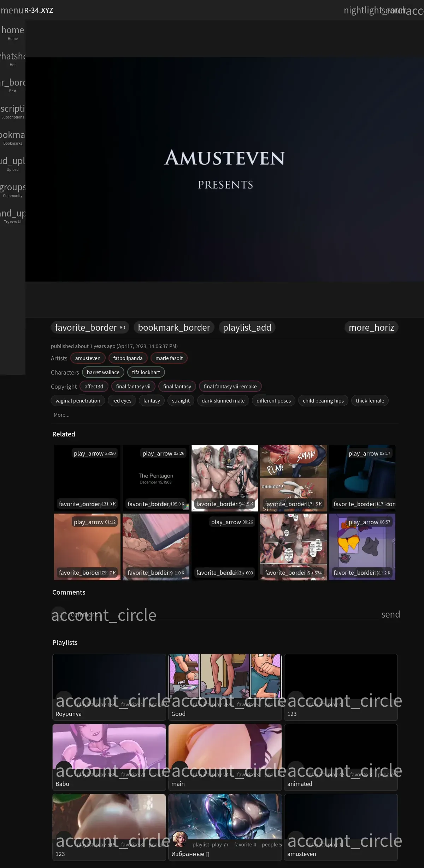Open Bookmarks in the sidebar
Viewport: 424px width, 868px height.
pyautogui.click(x=13, y=138)
